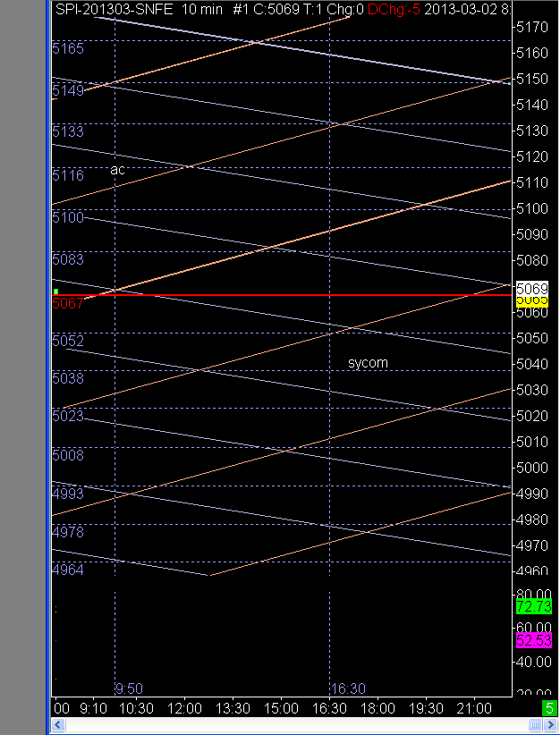Click the scroll right arrow button
The height and width of the screenshot is (735, 560).
(x=549, y=724)
